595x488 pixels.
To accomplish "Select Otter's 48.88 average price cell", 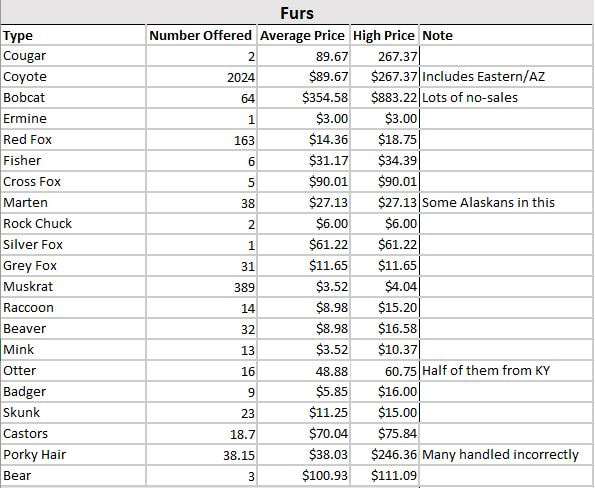I will (x=303, y=371).
